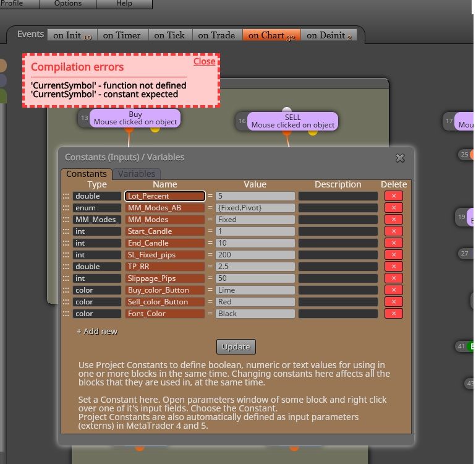Select the on Chart event tab
Image resolution: width=476 pixels, height=464 pixels.
point(271,35)
